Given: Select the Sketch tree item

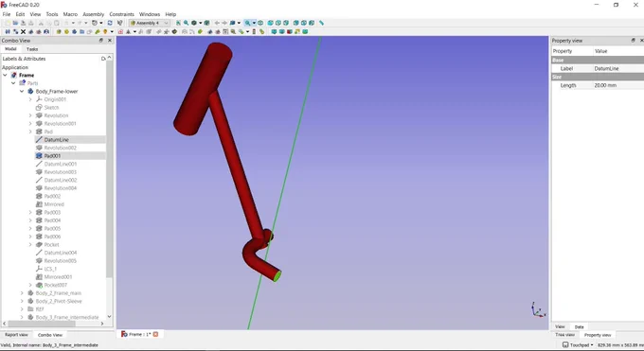Looking at the screenshot, I should pos(51,108).
